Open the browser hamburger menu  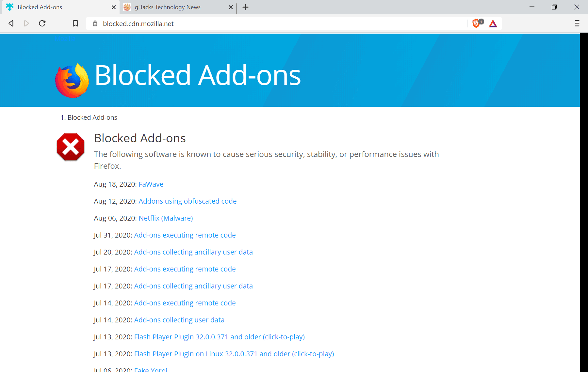(577, 23)
